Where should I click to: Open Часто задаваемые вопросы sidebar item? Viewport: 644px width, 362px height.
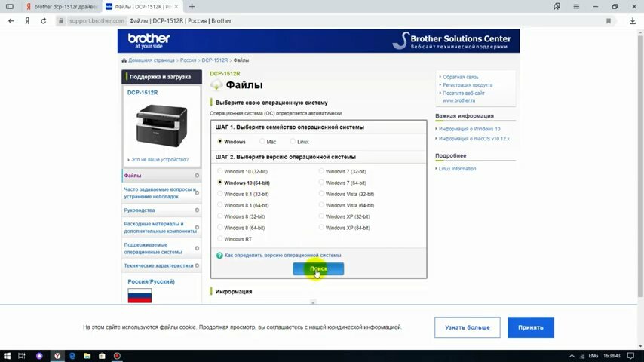tap(161, 193)
